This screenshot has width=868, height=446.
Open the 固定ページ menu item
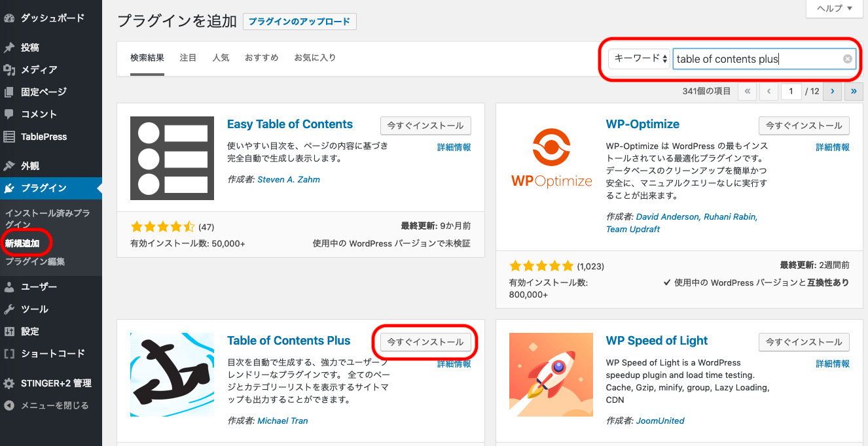[51, 92]
